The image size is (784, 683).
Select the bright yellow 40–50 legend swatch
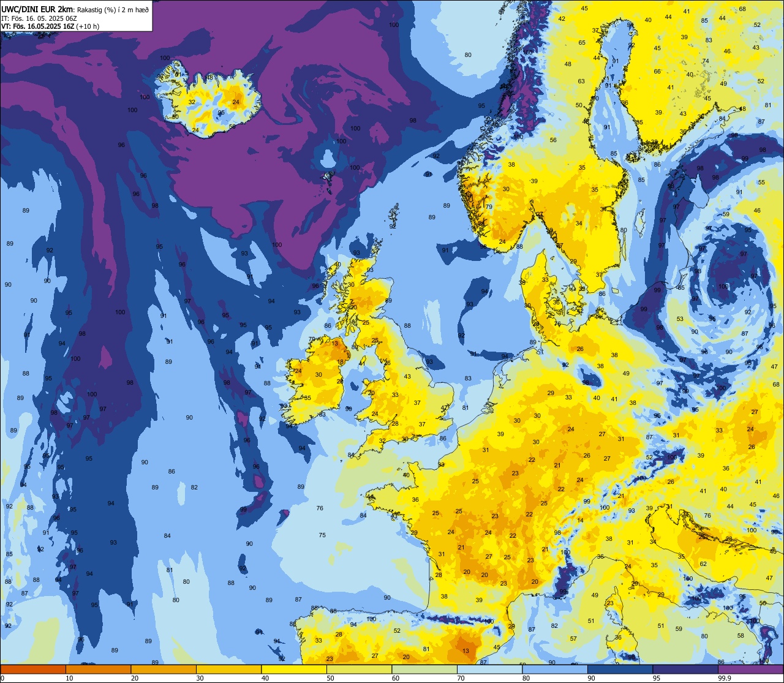click(294, 669)
